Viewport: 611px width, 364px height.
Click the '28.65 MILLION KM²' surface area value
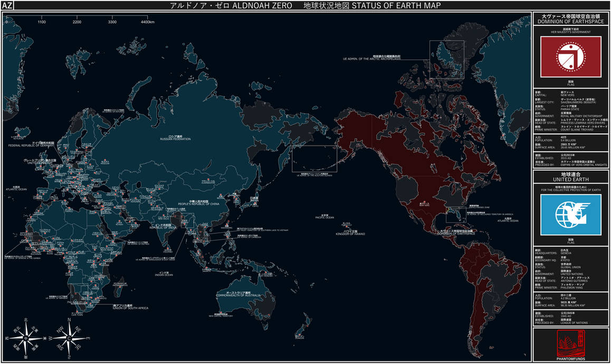(x=573, y=148)
